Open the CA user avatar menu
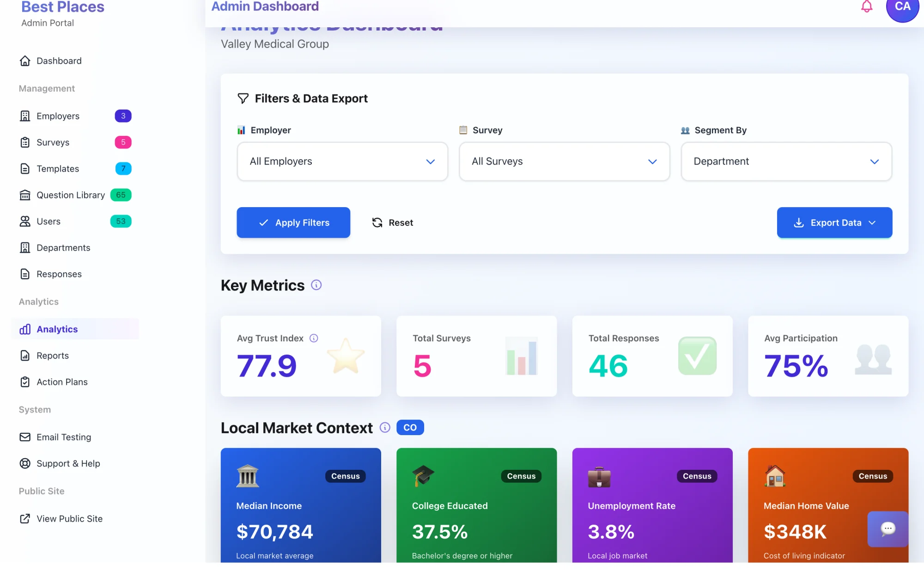 coord(902,6)
